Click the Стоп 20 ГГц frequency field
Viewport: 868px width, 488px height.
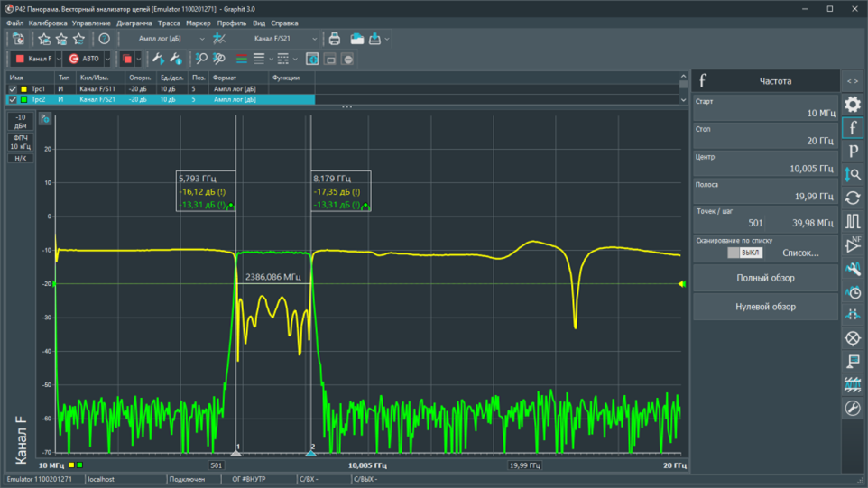[765, 135]
